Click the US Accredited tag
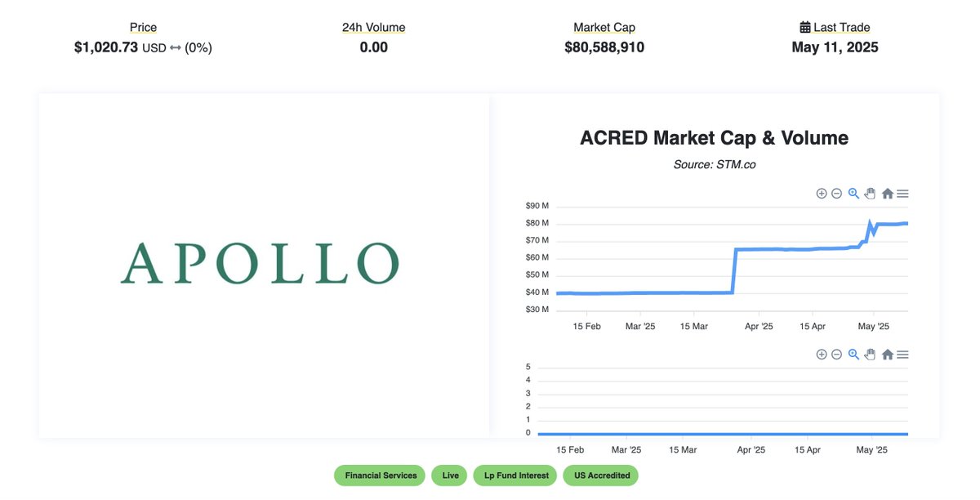Screen dimensions: 980x500 601,475
